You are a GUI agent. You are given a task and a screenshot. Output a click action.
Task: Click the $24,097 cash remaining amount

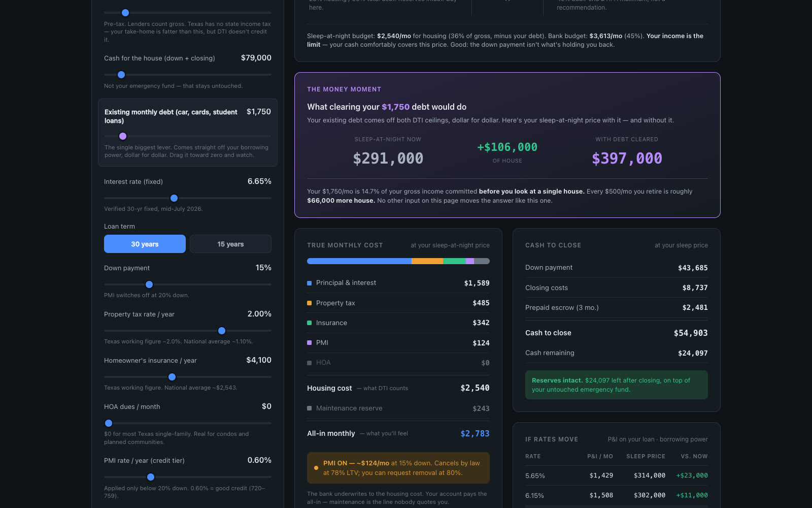click(693, 353)
